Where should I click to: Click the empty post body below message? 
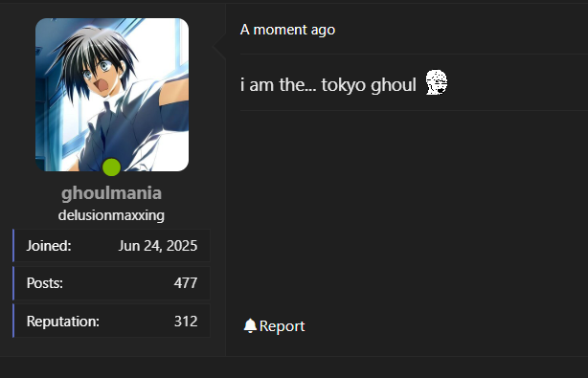[x=413, y=210]
